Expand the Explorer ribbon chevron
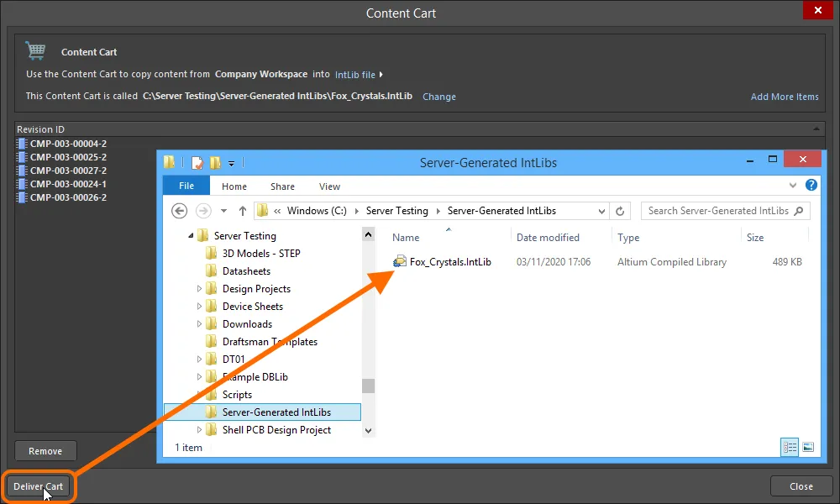Image resolution: width=840 pixels, height=504 pixels. pyautogui.click(x=793, y=186)
